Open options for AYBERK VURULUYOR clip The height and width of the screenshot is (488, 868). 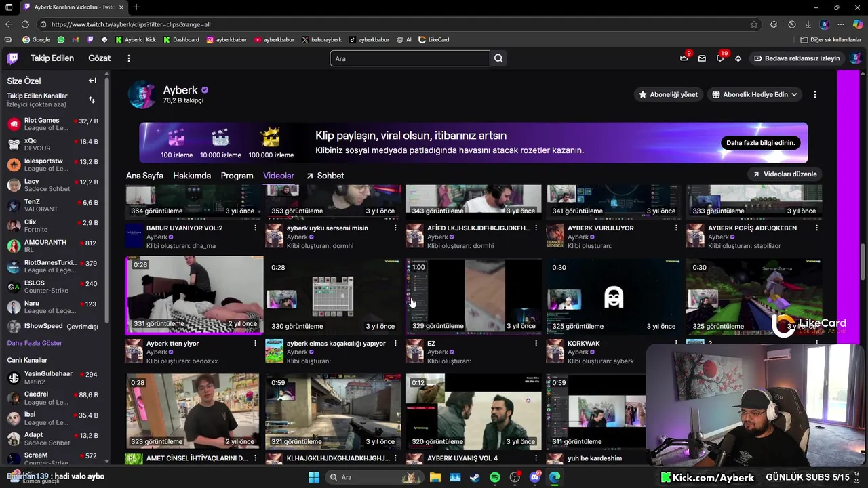point(676,228)
